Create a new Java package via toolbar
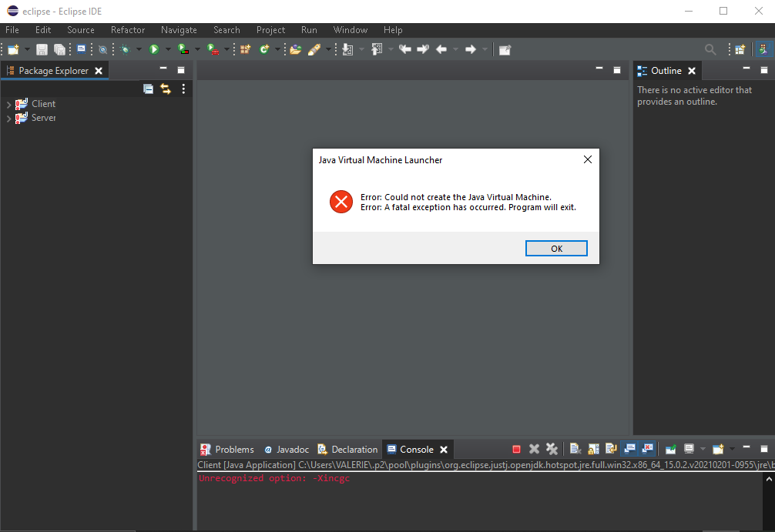The image size is (775, 532). tap(245, 49)
